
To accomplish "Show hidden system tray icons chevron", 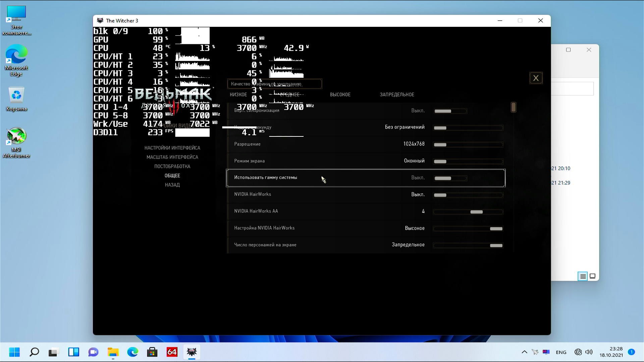I will click(524, 352).
